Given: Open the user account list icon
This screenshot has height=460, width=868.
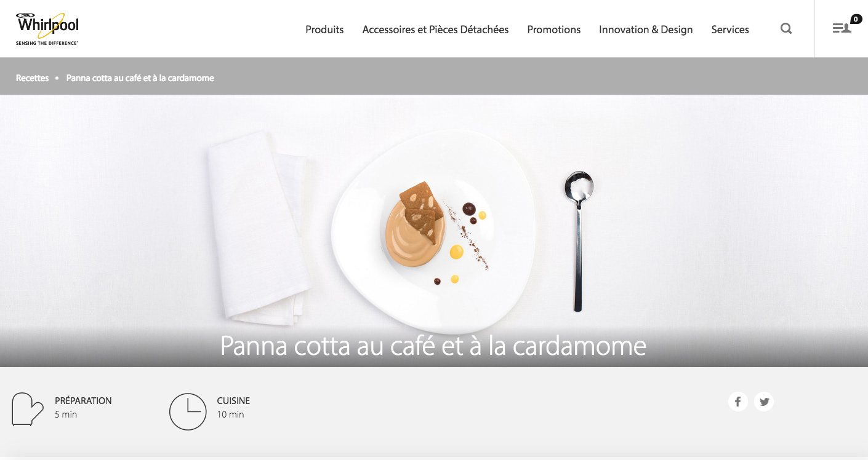Looking at the screenshot, I should tap(842, 28).
